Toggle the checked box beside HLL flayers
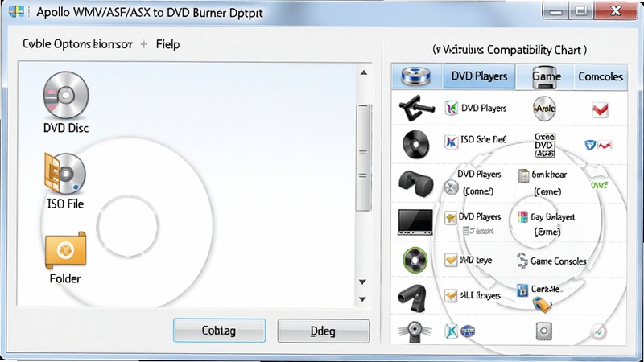Viewport: 644px width, 362px height. click(451, 295)
